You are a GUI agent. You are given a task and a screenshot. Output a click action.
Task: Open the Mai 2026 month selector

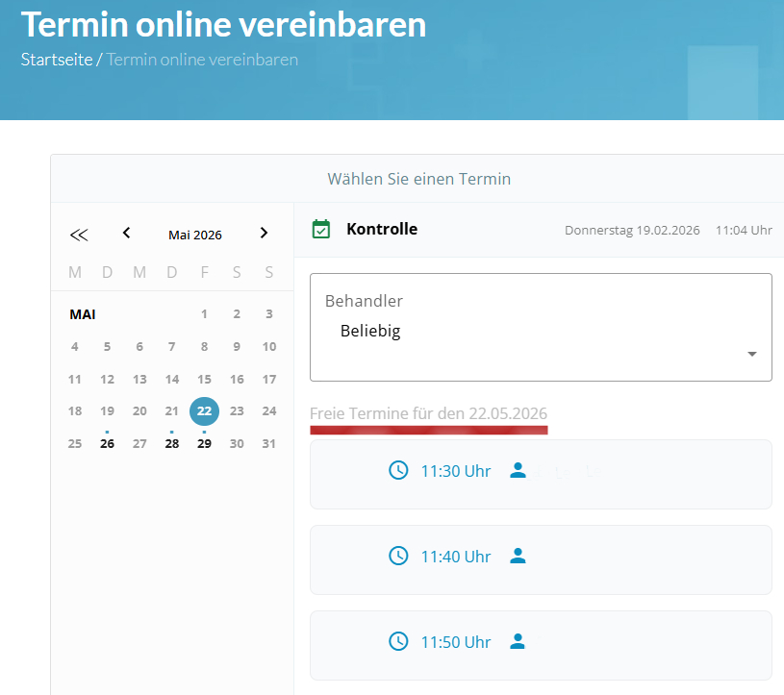tap(195, 235)
